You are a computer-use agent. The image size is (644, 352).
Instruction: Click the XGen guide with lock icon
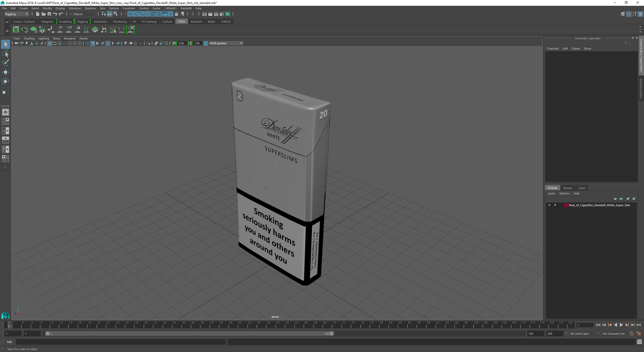(78, 30)
